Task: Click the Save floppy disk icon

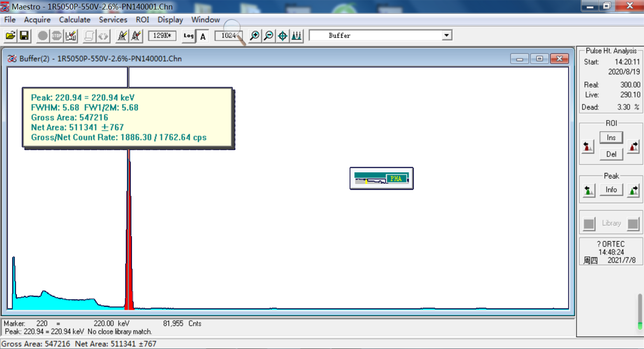Action: pyautogui.click(x=24, y=36)
